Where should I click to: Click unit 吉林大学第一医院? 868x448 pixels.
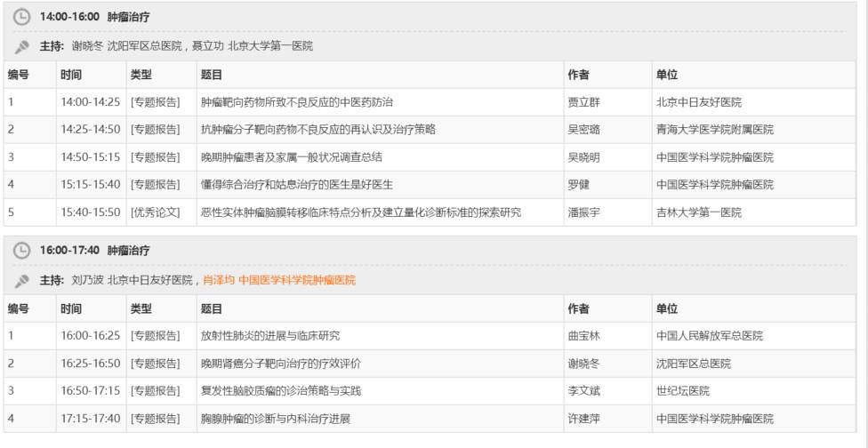point(699,212)
